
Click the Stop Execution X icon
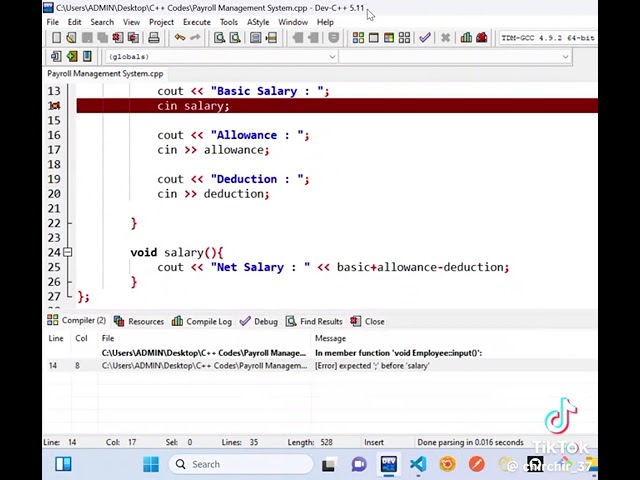click(x=445, y=38)
